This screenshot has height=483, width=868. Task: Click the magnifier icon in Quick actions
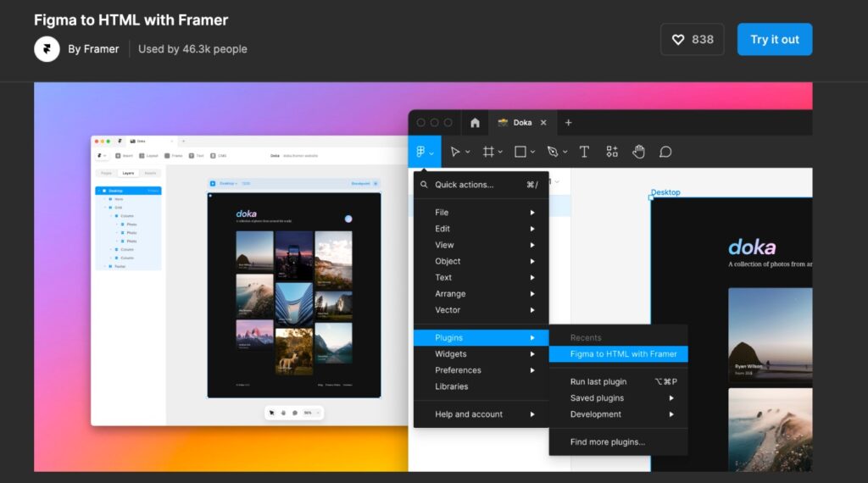[424, 185]
